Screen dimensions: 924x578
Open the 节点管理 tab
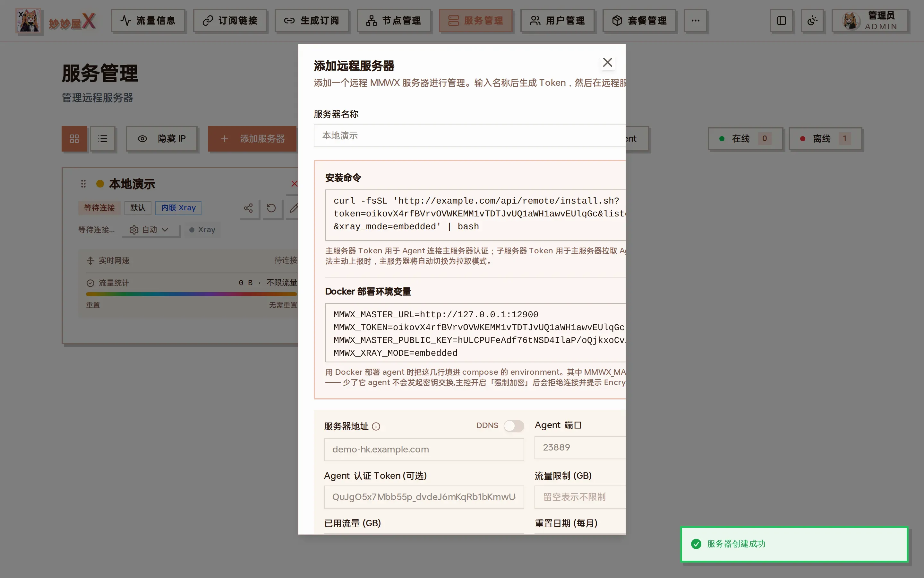tap(393, 20)
